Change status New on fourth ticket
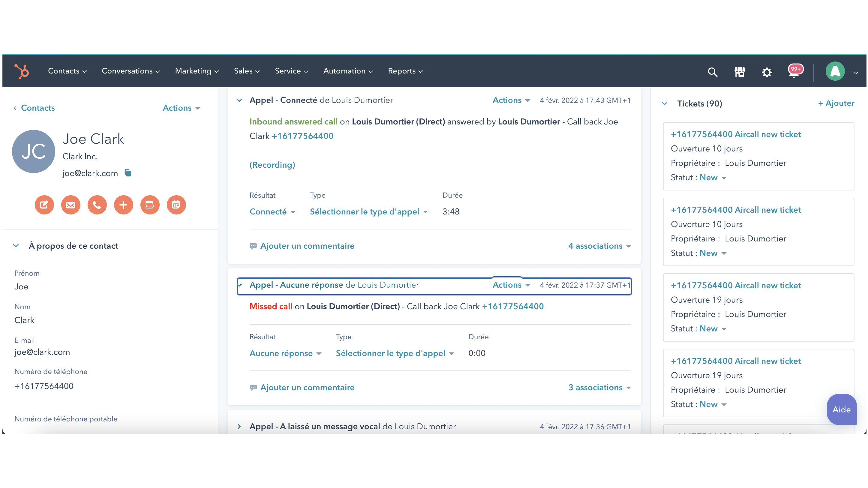Viewport: 868px width, 488px height. coord(713,405)
